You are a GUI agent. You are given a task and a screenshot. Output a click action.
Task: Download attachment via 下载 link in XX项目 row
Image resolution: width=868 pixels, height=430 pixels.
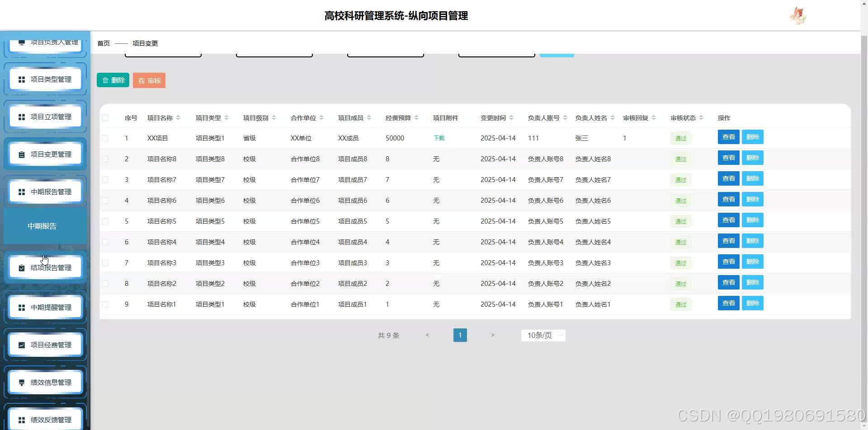(439, 138)
